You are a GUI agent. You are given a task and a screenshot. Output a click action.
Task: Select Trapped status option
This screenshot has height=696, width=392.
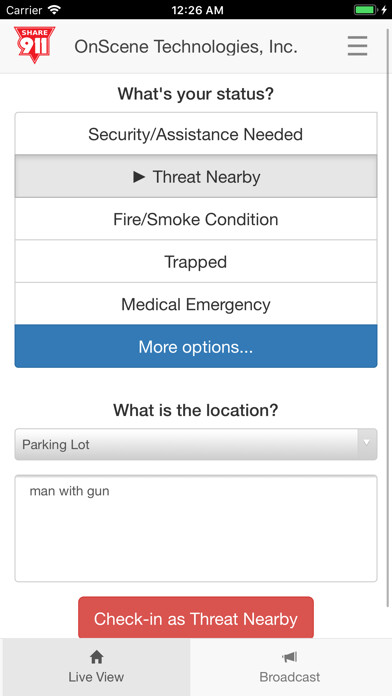(196, 262)
